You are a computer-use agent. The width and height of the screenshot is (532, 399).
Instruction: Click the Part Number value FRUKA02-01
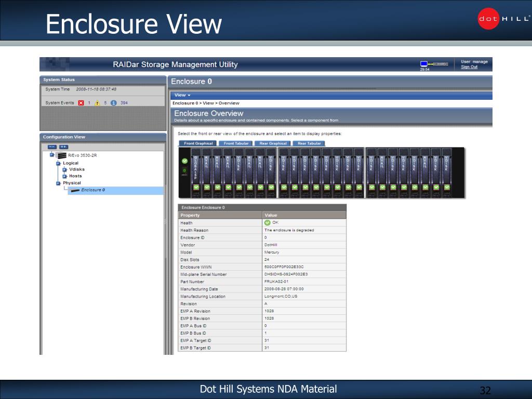(276, 282)
